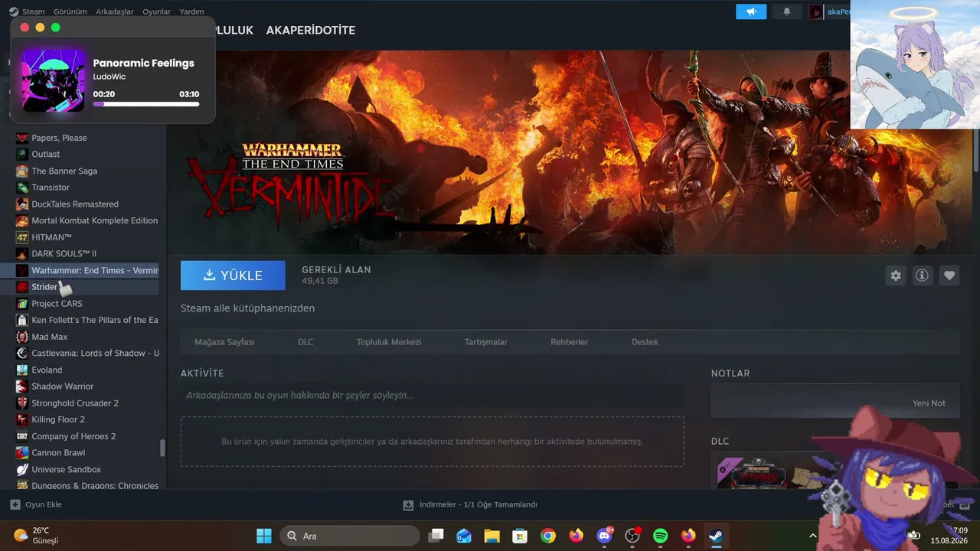Click The Banner Saga game icon
The height and width of the screenshot is (551, 980).
click(22, 171)
